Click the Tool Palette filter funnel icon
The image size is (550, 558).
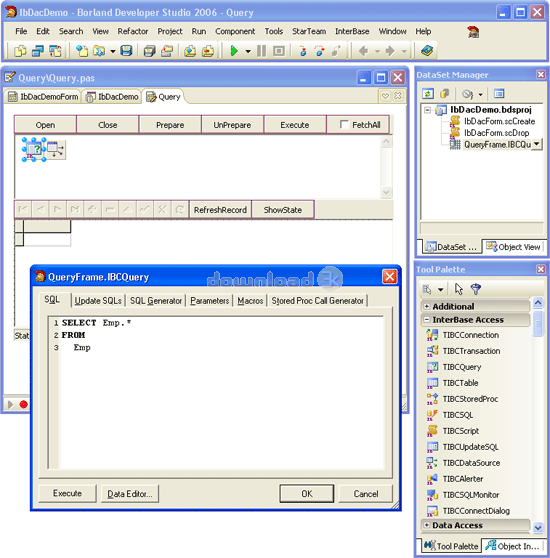476,289
